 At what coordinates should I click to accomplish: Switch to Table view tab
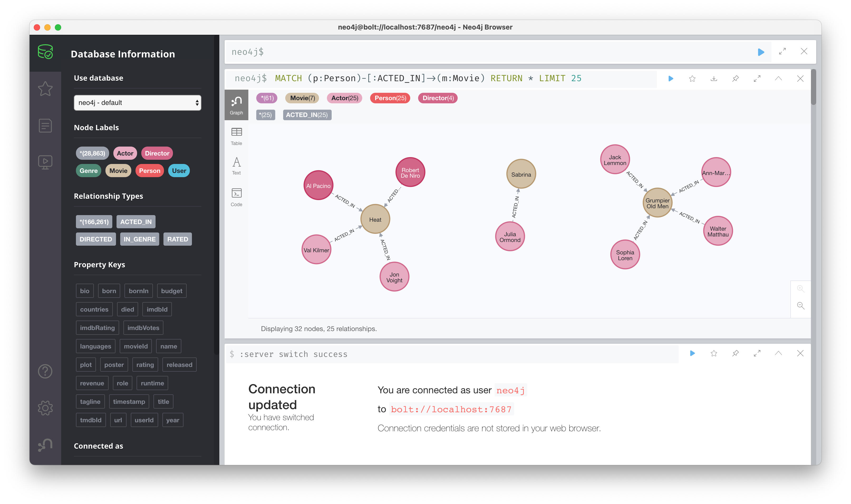click(x=236, y=137)
